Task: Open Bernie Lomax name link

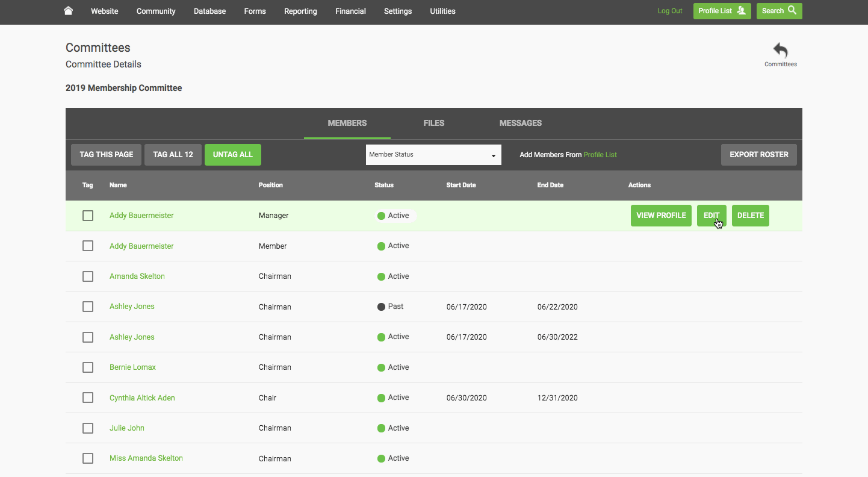Action: [x=132, y=367]
